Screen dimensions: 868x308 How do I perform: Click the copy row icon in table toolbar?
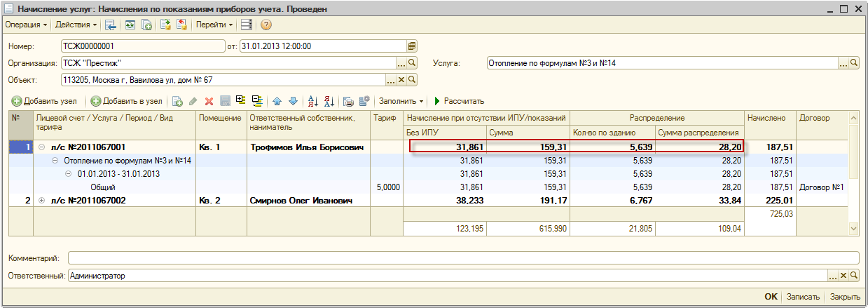coord(178,101)
